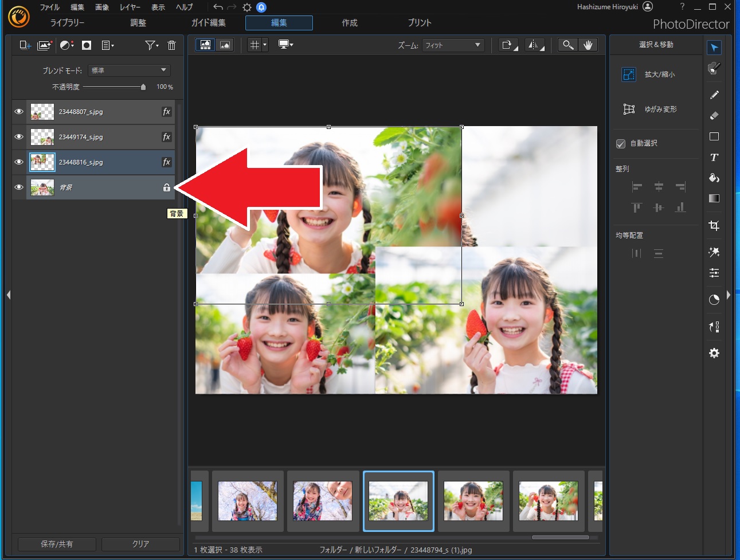The image size is (740, 560).
Task: Open the grid options dropdown arrow
Action: [265, 45]
